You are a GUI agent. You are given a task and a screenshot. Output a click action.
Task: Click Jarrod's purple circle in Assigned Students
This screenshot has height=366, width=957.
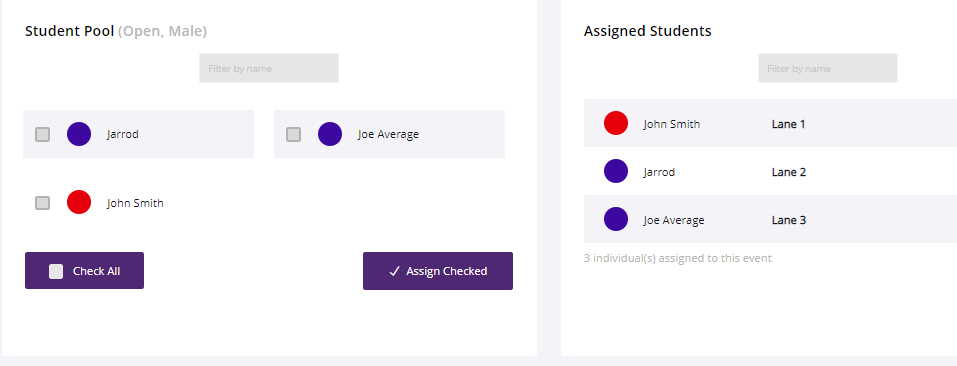(616, 171)
